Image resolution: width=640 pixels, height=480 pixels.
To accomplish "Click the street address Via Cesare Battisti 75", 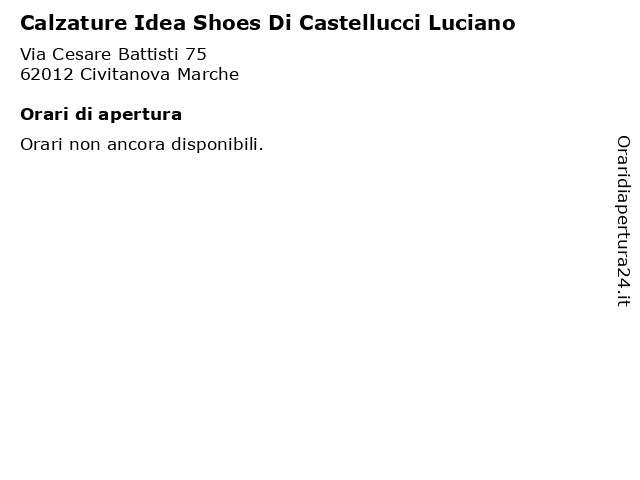I will click(113, 54).
